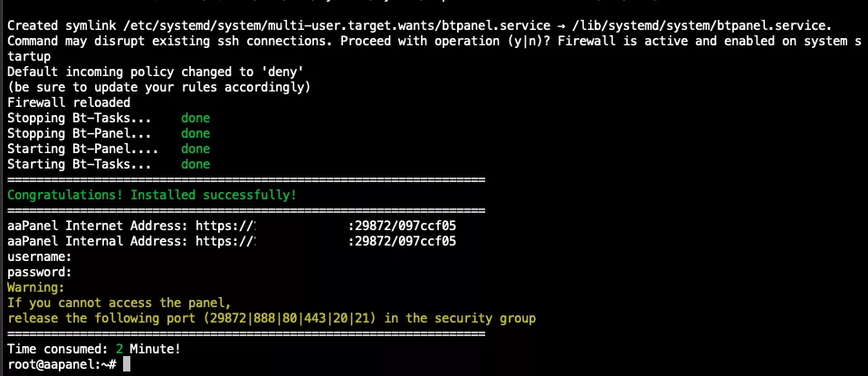The image size is (868, 376).
Task: Click the "Congratulations! Installed successfully!" message
Action: [x=151, y=195]
